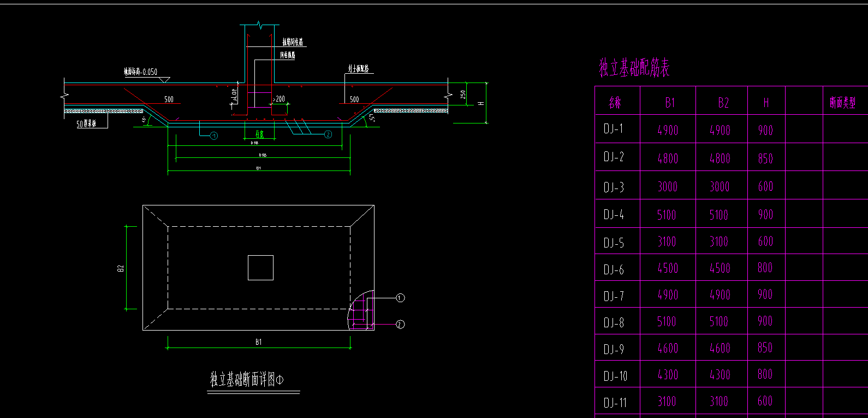Click cyan circled marker 2 in the section view
The image size is (868, 418).
point(328,134)
